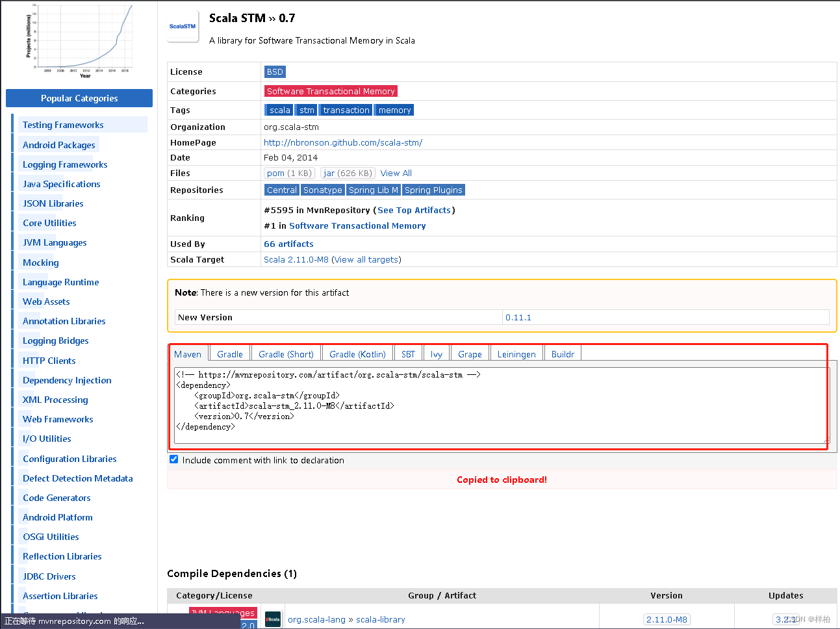840x629 pixels.
Task: Open the red Software Transactional Memory category badge
Action: point(331,92)
